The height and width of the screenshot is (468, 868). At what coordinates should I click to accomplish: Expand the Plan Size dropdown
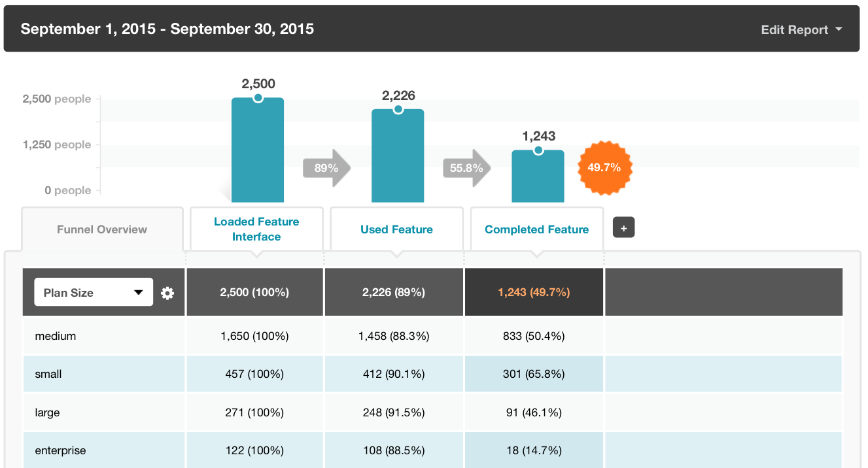94,292
